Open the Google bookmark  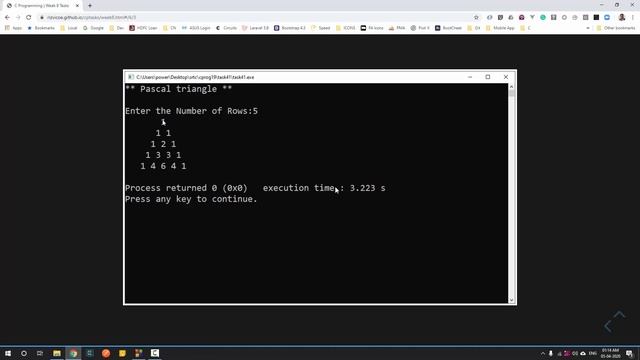coord(93,28)
